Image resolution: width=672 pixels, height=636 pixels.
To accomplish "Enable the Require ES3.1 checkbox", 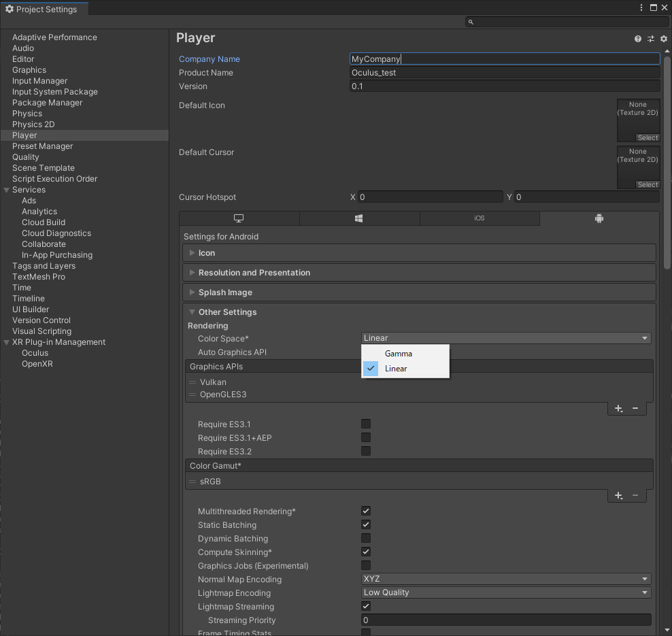I will (366, 424).
